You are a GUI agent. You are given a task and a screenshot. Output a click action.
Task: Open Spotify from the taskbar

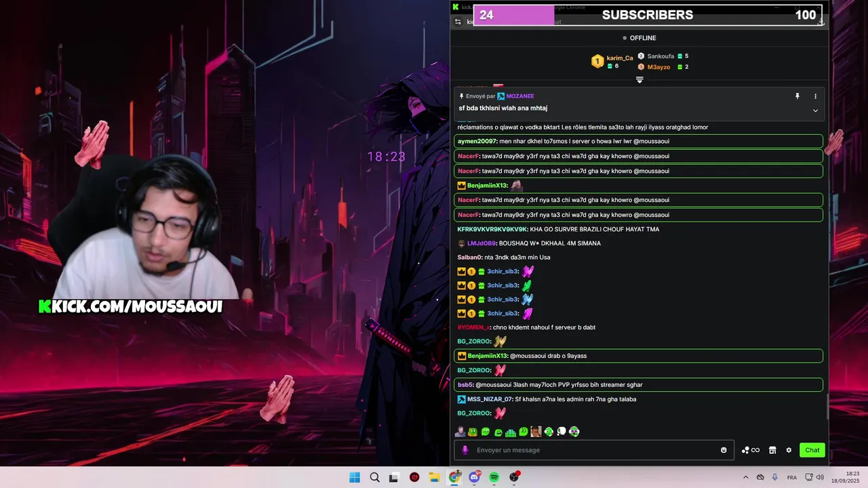point(494,477)
